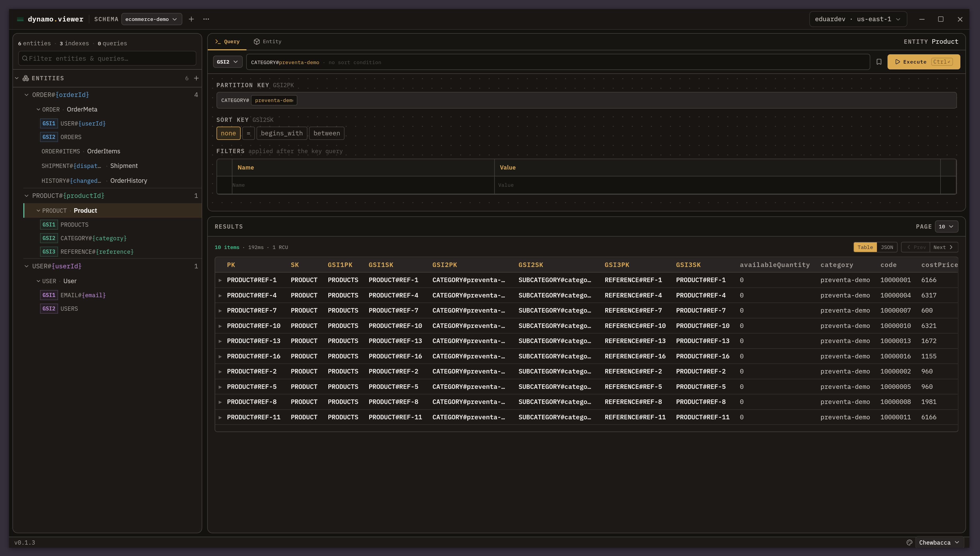Viewport: 980px width, 556px height.
Task: Click the Filter entities & queries field
Action: [x=107, y=59]
